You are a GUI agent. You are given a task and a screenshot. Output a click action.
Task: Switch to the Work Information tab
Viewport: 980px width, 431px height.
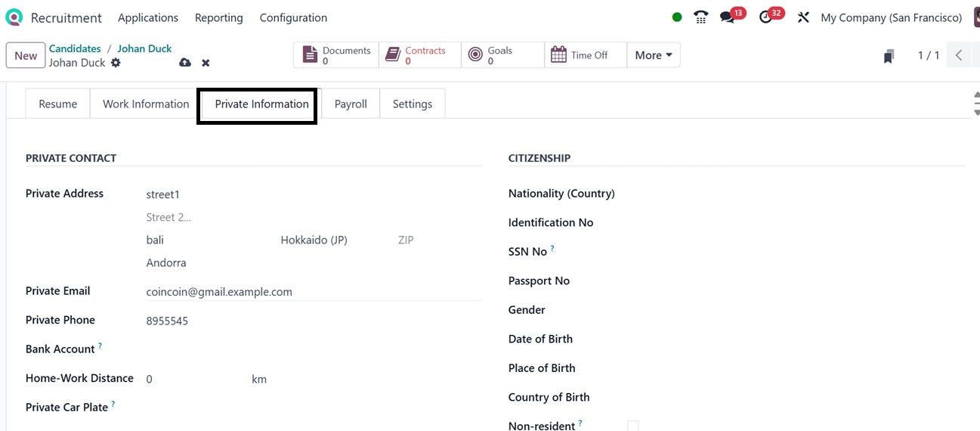[146, 104]
